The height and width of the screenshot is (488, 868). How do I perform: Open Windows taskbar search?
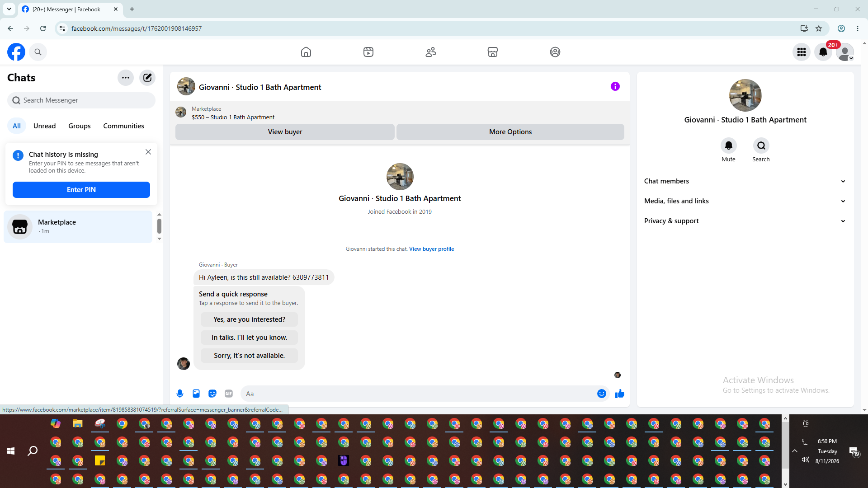click(33, 451)
